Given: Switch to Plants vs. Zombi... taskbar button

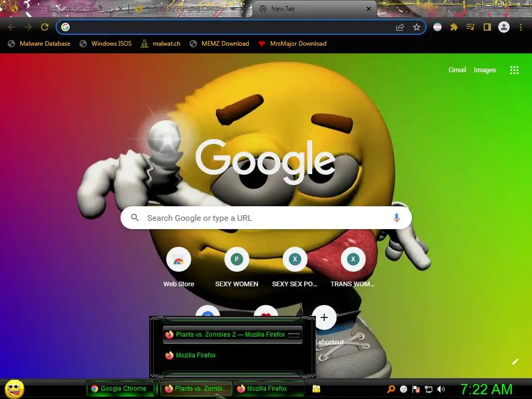Looking at the screenshot, I should (x=196, y=389).
